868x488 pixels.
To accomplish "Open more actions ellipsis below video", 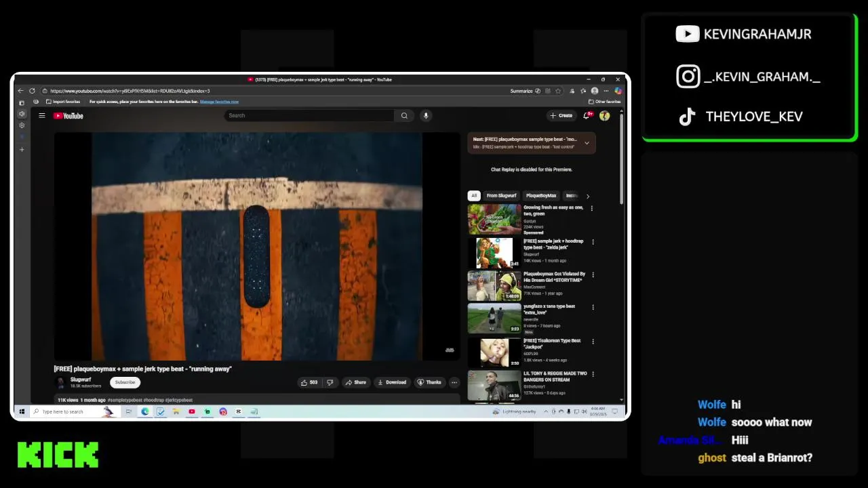I will [x=454, y=382].
